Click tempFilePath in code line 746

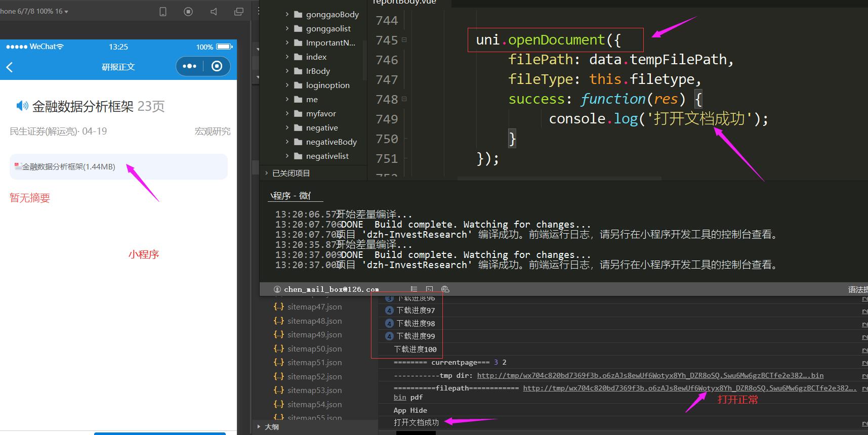click(x=678, y=59)
